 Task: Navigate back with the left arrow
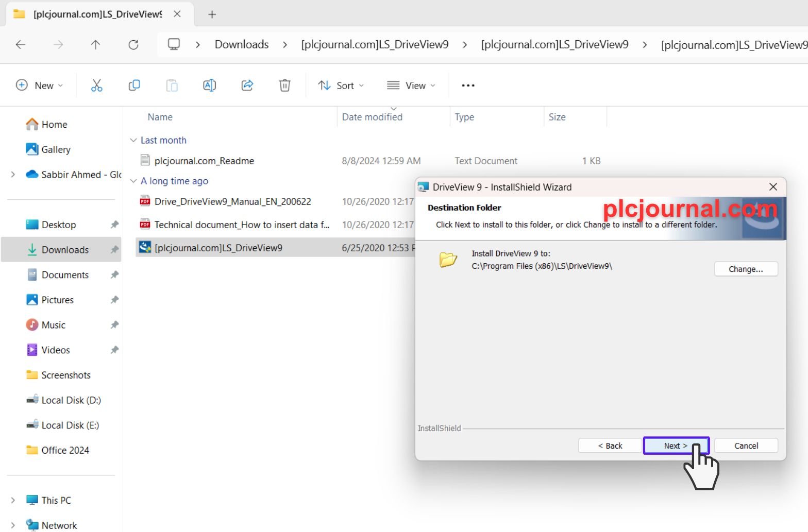tap(21, 45)
